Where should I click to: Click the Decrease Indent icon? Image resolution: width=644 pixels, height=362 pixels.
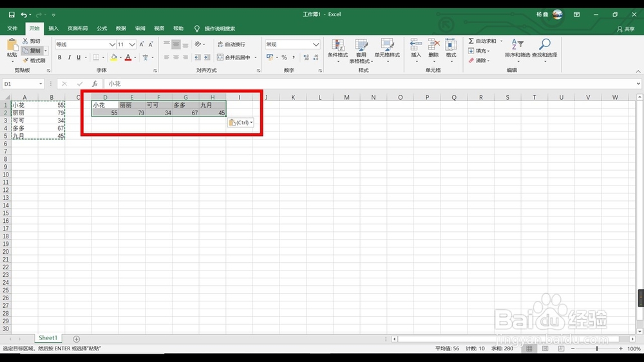(198, 57)
